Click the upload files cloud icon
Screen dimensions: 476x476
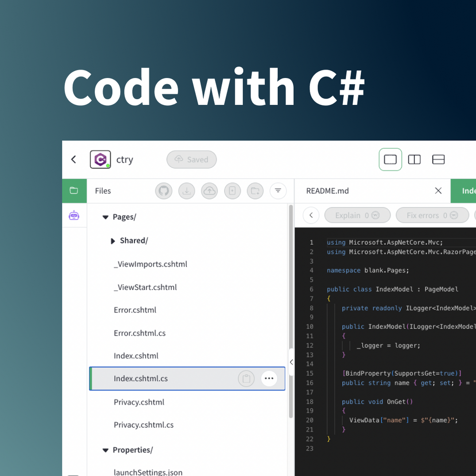(x=209, y=190)
